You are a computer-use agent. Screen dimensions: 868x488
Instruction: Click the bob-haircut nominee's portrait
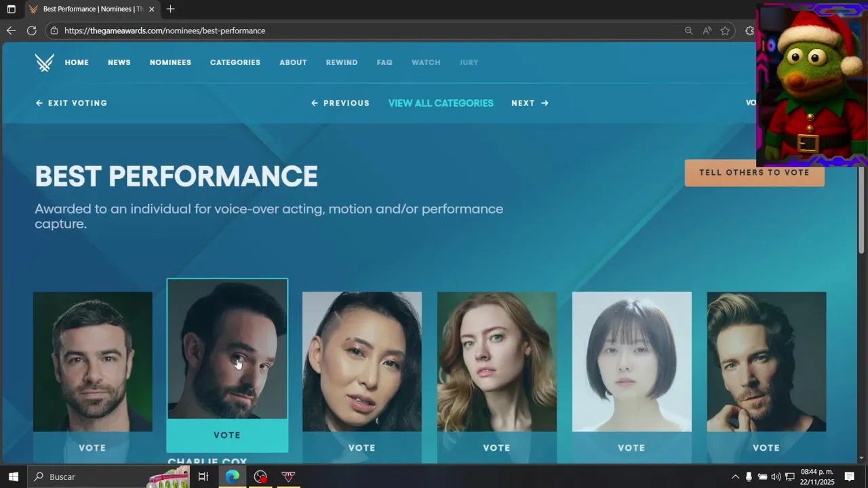click(632, 362)
